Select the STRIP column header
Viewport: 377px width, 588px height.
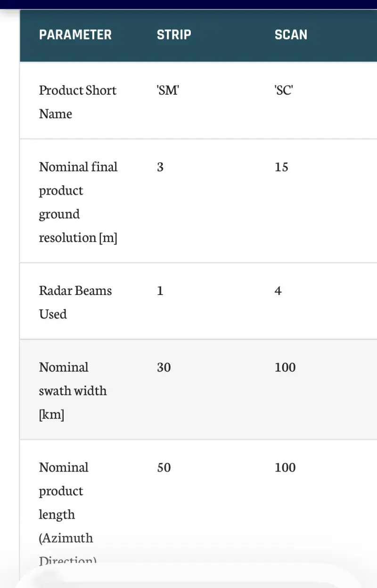point(174,35)
